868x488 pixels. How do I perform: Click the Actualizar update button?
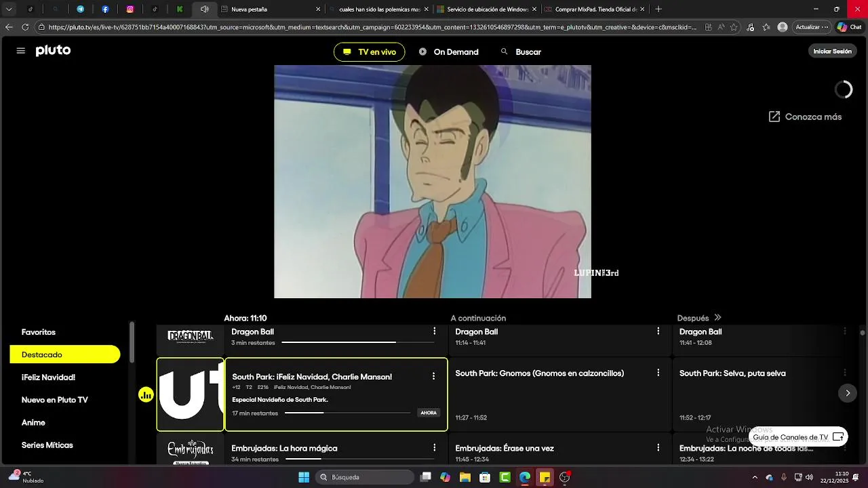point(812,27)
